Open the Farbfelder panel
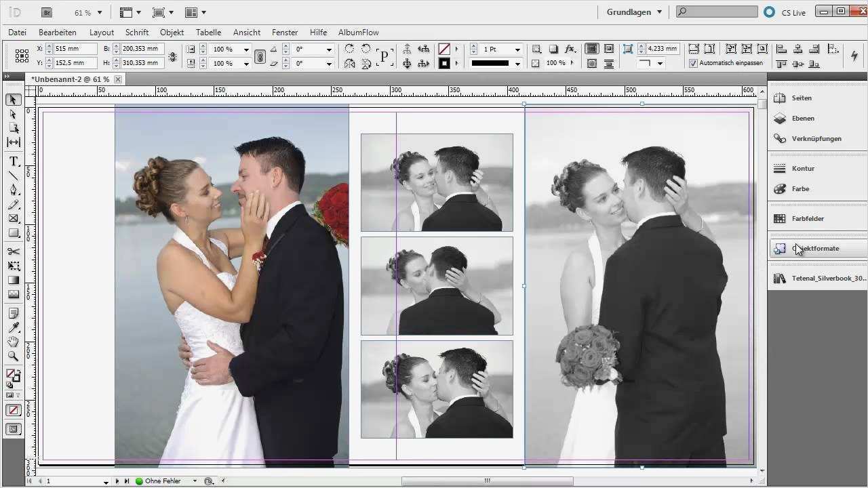The width and height of the screenshot is (868, 488). (x=806, y=218)
